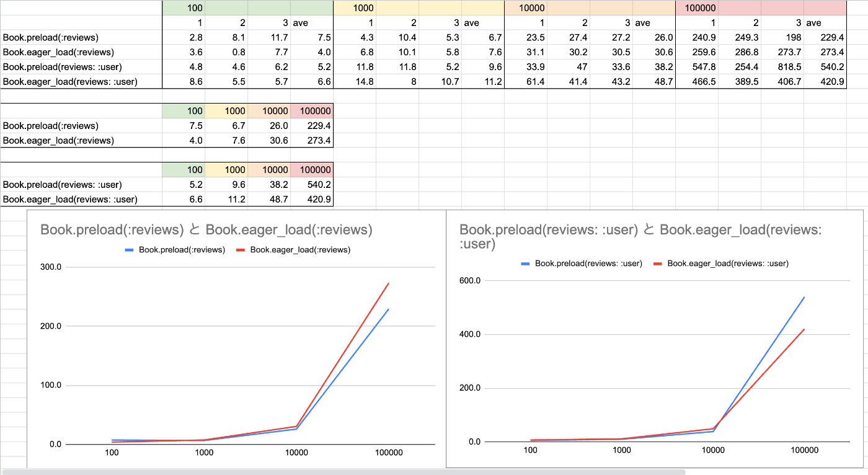Image resolution: width=868 pixels, height=475 pixels.
Task: Click the left chart title about preload(:reviews)
Action: pyautogui.click(x=206, y=230)
